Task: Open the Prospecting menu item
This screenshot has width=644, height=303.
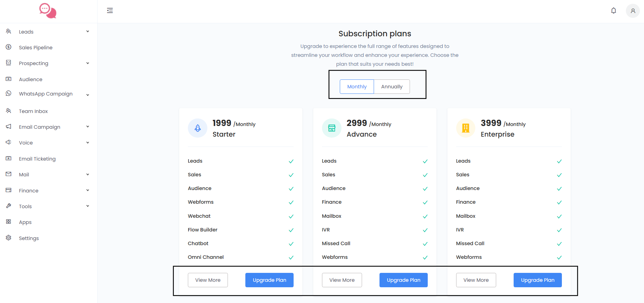Action: (33, 63)
